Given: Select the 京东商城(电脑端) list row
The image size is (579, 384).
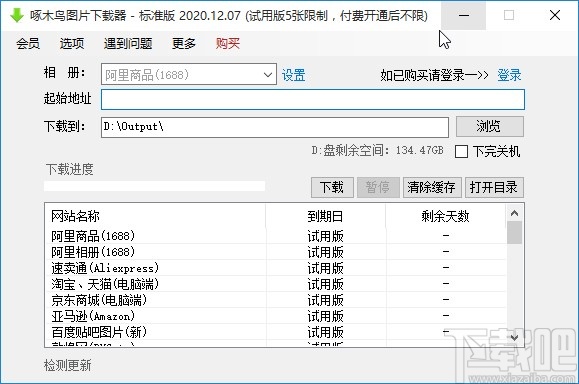Looking at the screenshot, I should point(275,300).
